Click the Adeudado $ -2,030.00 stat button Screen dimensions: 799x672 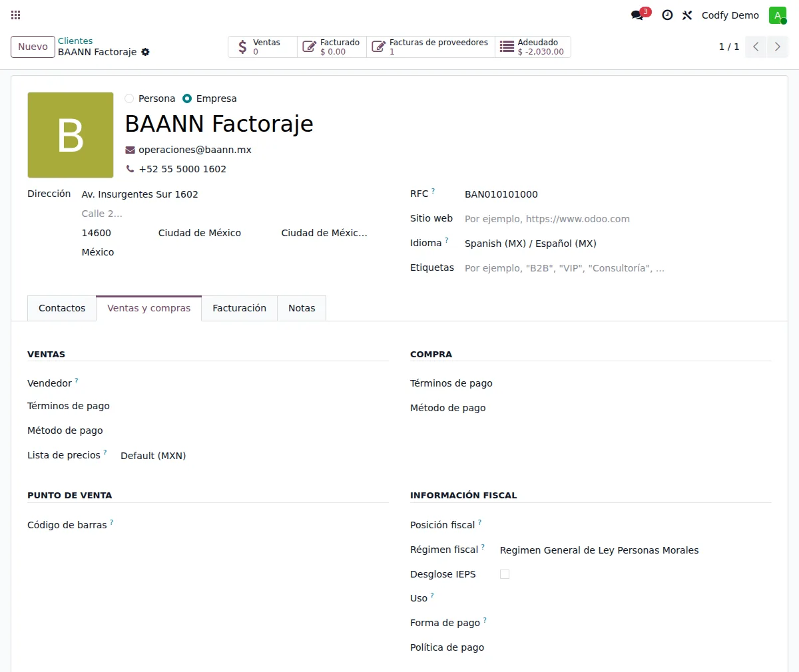[533, 47]
